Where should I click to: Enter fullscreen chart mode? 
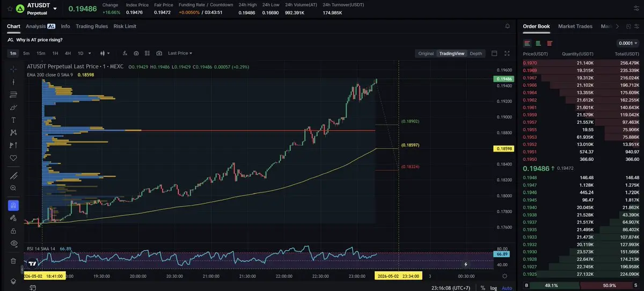coord(507,53)
